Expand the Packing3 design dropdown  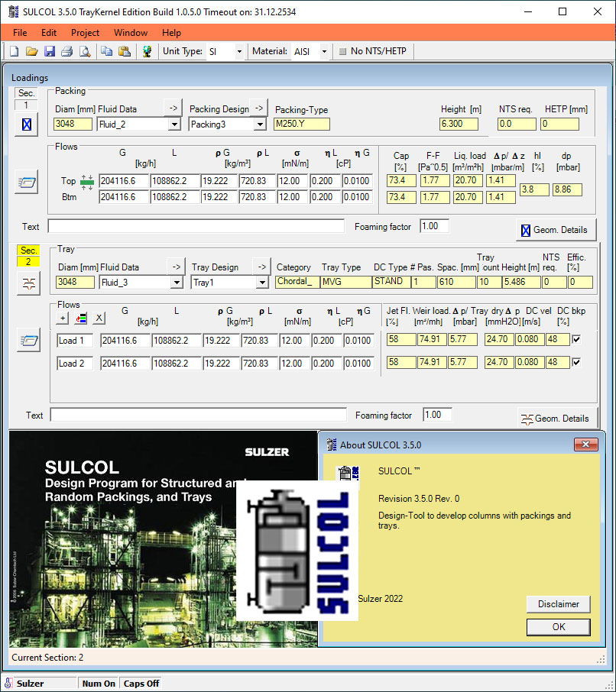point(259,124)
